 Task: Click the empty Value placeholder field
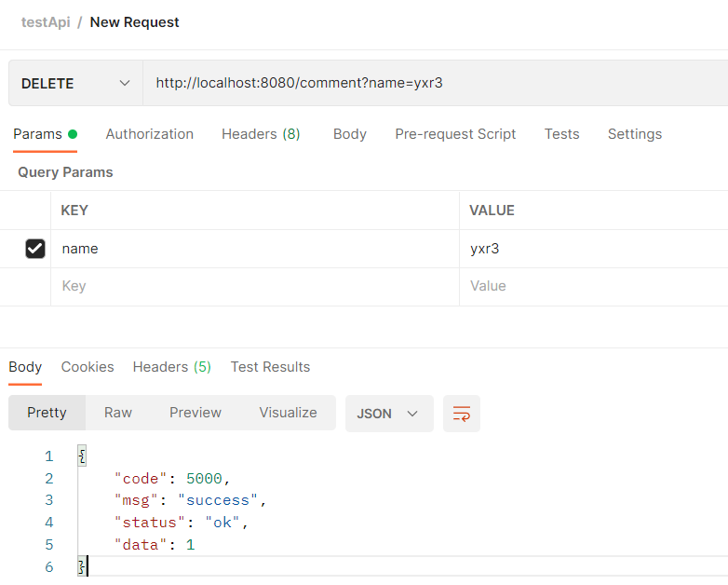pyautogui.click(x=592, y=286)
